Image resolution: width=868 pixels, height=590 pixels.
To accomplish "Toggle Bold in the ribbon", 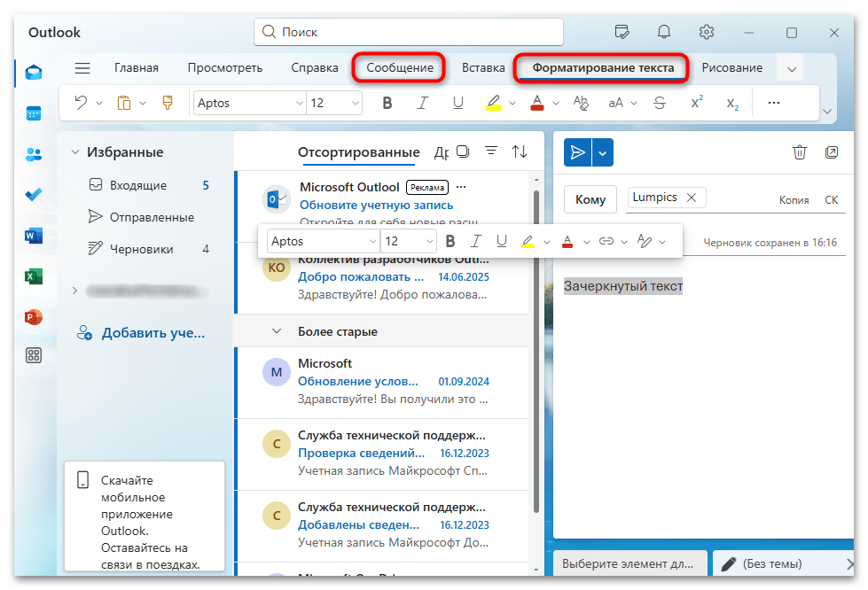I will (x=387, y=103).
